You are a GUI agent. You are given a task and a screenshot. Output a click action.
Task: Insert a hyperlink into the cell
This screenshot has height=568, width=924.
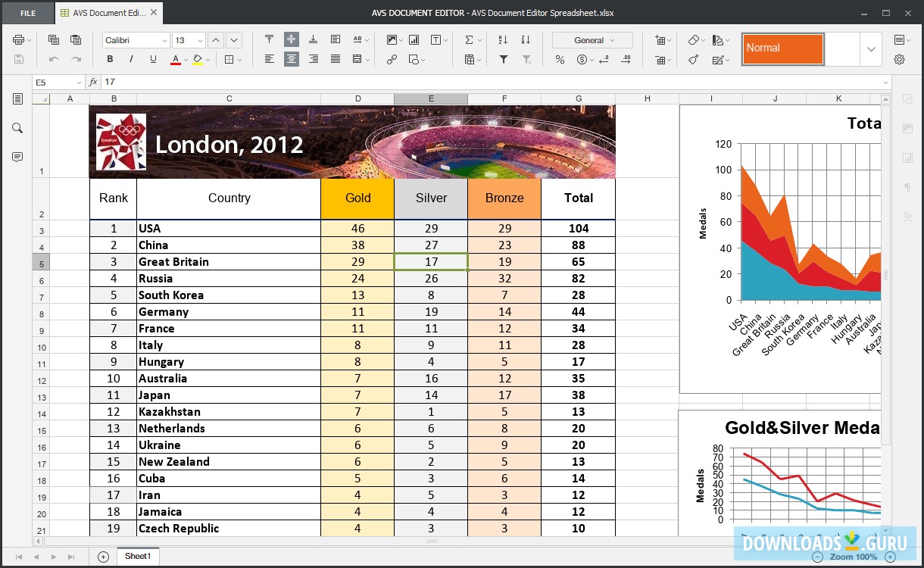[x=392, y=59]
